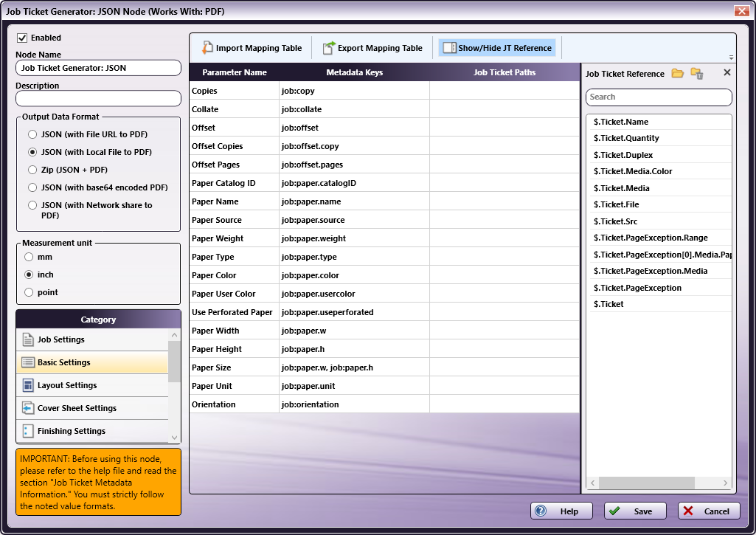Select the Cover Sheet Settings icon
Viewport: 756px width, 535px height.
28,408
